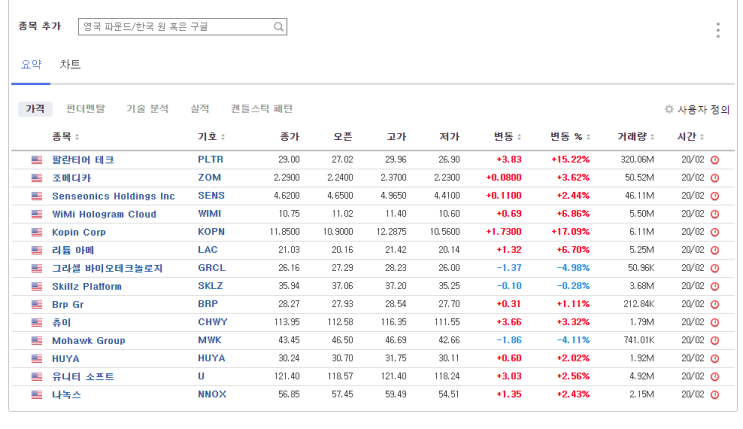Open the 팔란티어 테크 stock link

pos(83,160)
